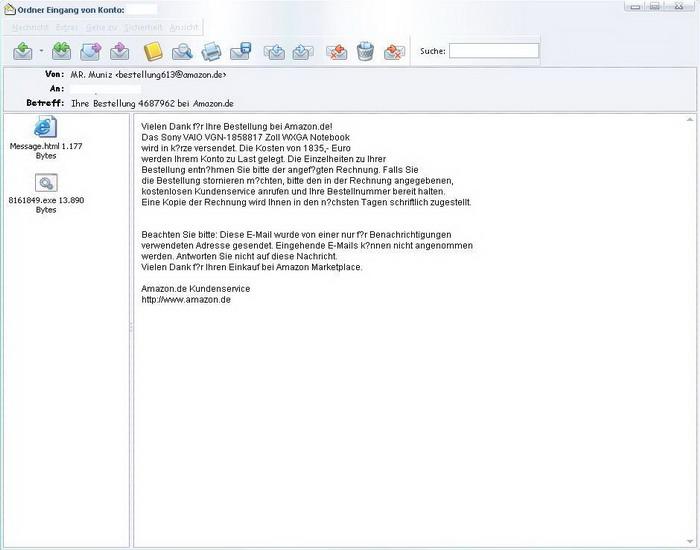Click the 'An:' field label
The width and height of the screenshot is (700, 550).
tap(57, 88)
